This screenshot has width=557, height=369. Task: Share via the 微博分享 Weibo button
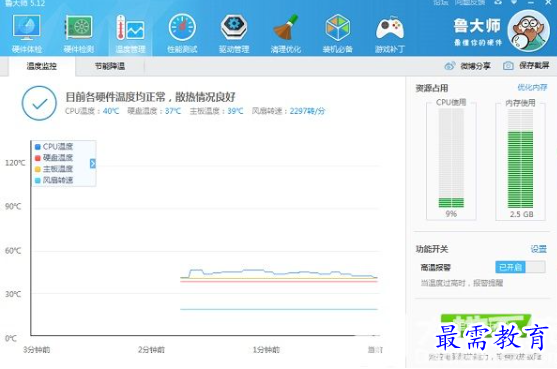[x=467, y=66]
